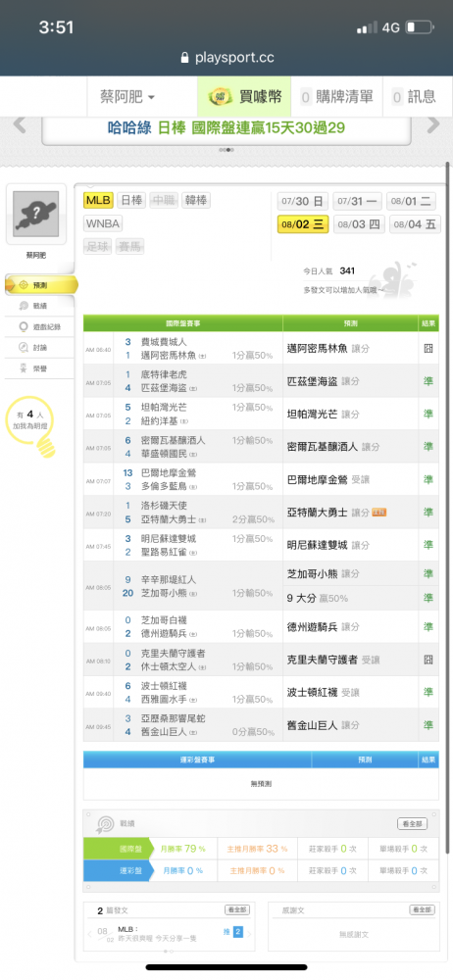Choose the 08/04 五 date button
The image size is (453, 980).
[x=415, y=224]
